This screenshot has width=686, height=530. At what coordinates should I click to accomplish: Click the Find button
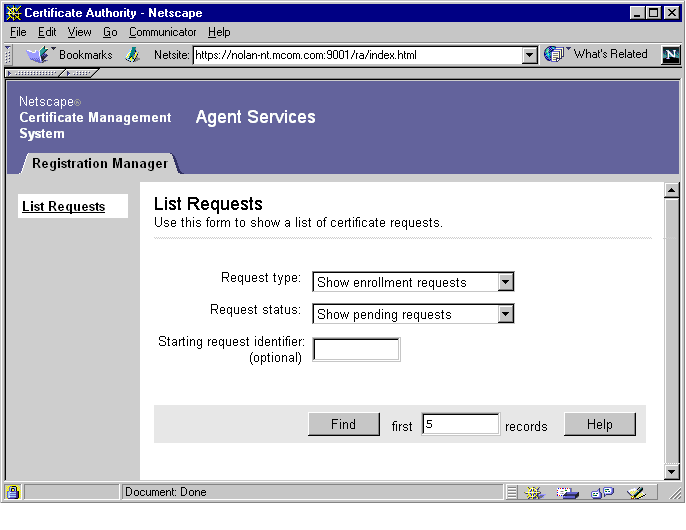[x=343, y=424]
